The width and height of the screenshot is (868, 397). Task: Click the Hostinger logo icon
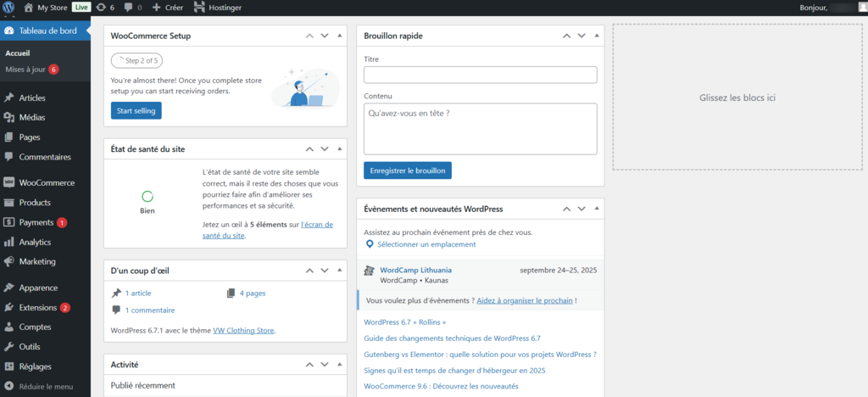click(199, 8)
